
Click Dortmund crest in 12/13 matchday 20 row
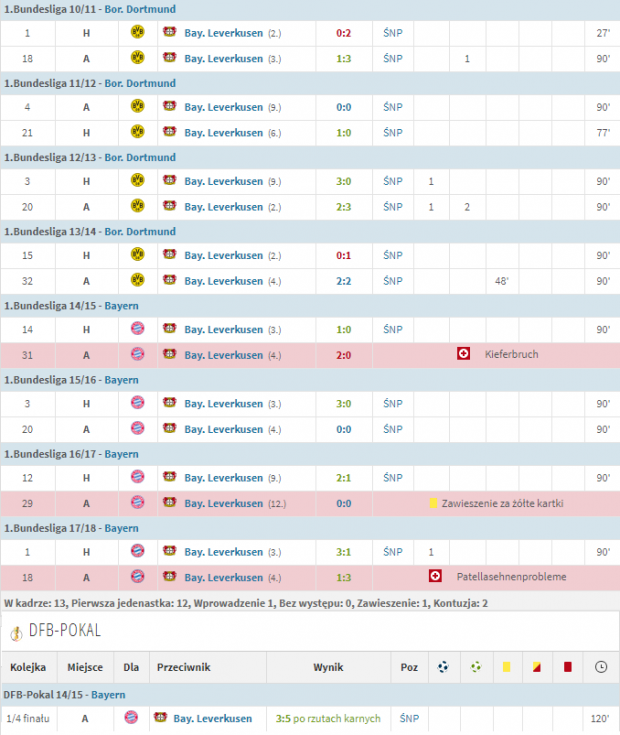coord(137,206)
